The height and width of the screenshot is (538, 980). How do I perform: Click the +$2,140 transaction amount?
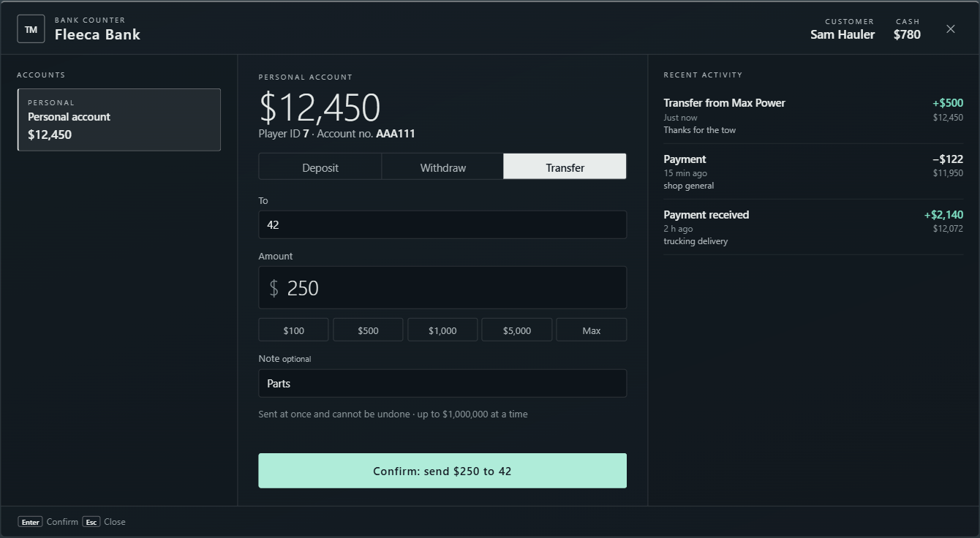click(x=943, y=215)
